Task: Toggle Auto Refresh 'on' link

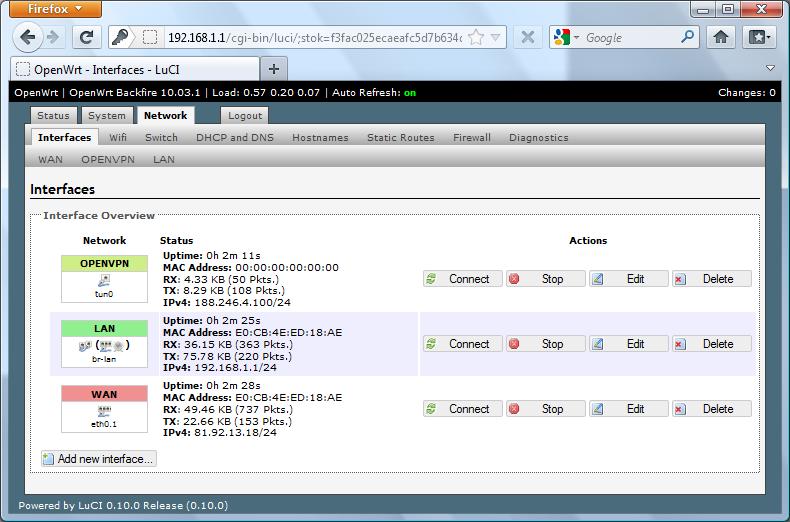Action: (x=410, y=93)
